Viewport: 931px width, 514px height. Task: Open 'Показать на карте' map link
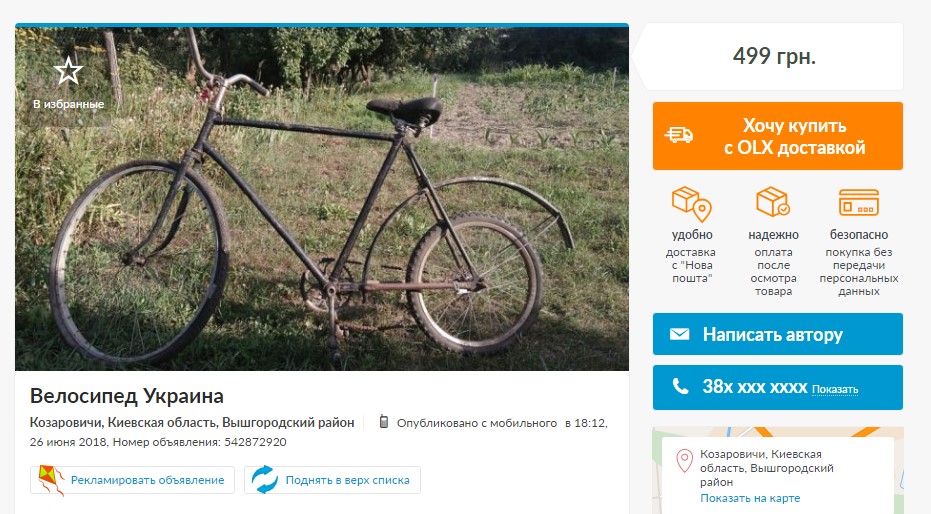[x=750, y=498]
